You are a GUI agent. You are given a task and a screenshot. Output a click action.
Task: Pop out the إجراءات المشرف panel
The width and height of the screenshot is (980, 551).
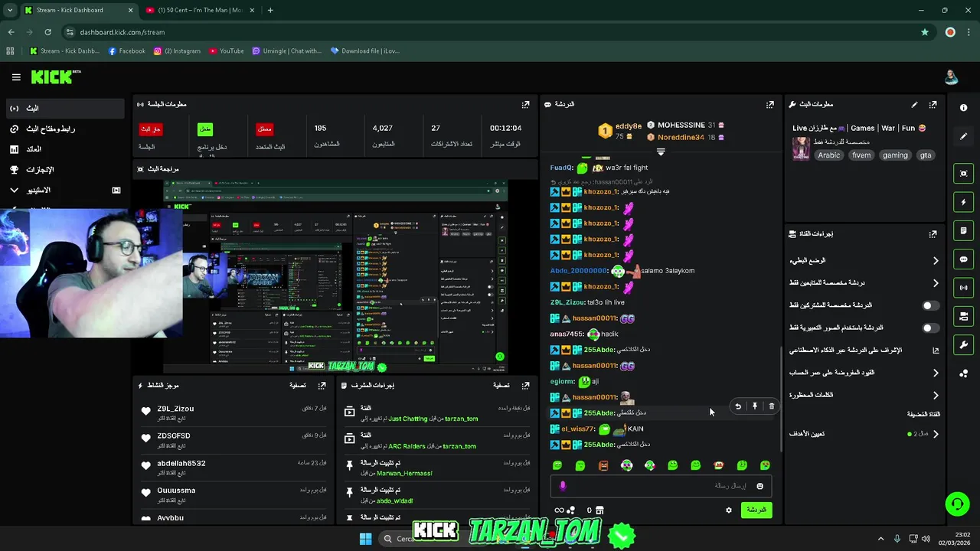tap(525, 386)
